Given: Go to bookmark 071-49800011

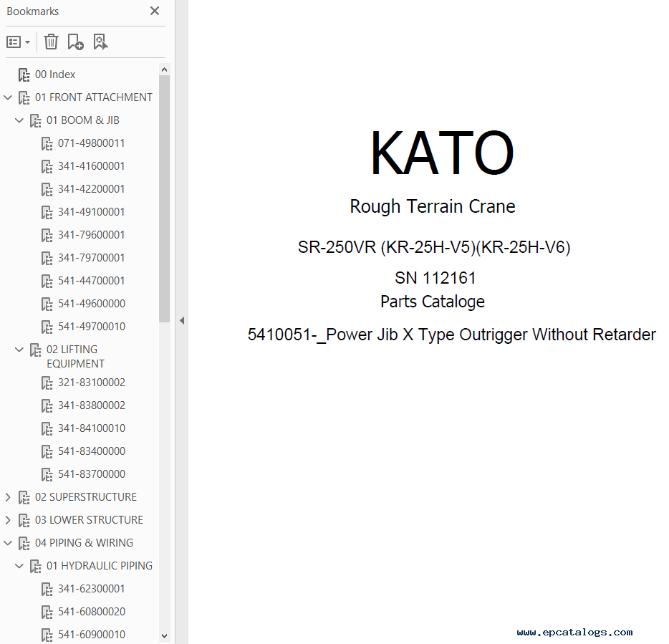Looking at the screenshot, I should pyautogui.click(x=91, y=143).
